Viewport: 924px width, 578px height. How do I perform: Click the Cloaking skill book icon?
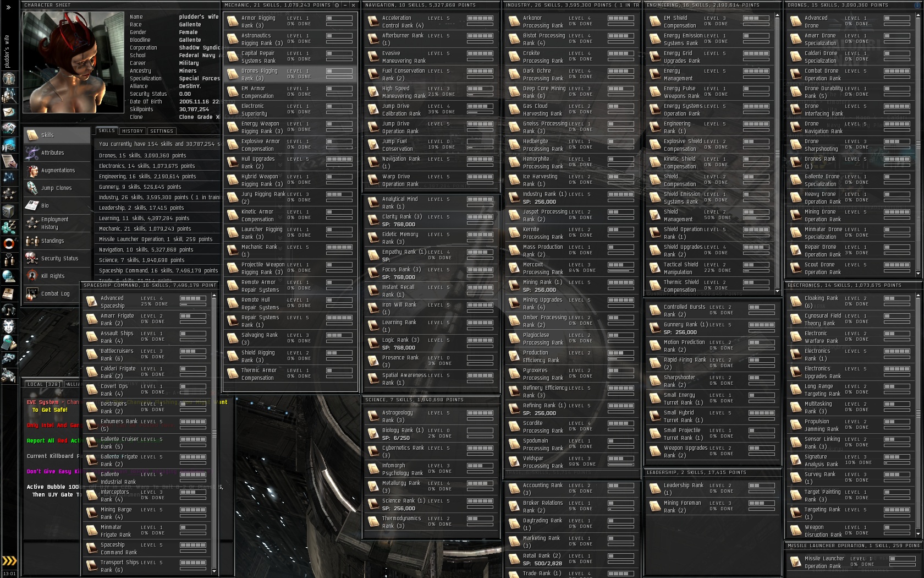click(796, 302)
